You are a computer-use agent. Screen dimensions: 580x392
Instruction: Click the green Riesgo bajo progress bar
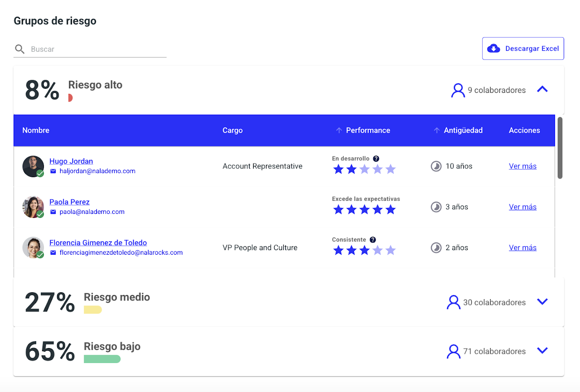[102, 359]
